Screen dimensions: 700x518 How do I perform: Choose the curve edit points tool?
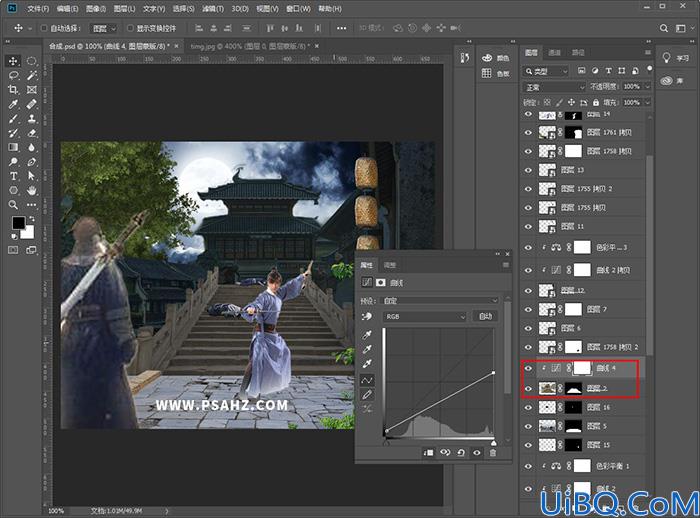367,380
